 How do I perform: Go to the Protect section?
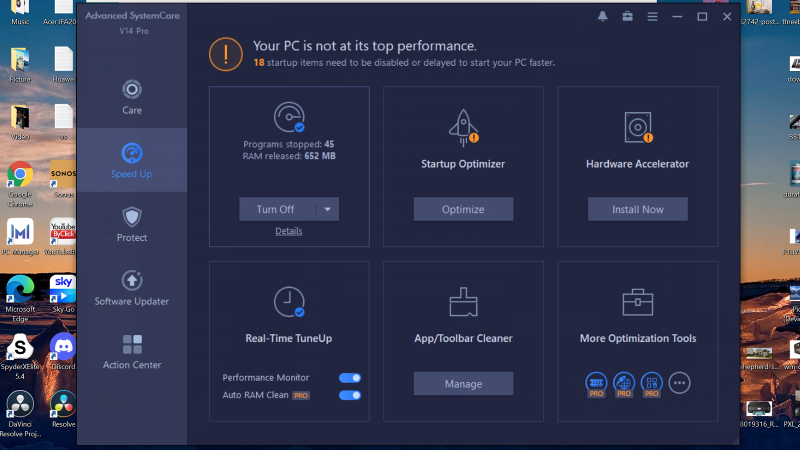pos(132,224)
